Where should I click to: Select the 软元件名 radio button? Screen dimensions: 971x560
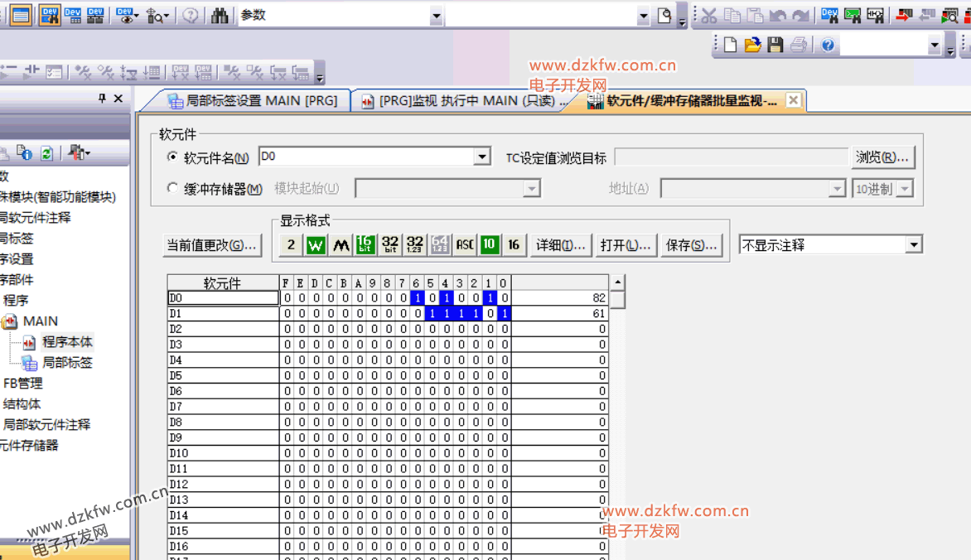click(x=172, y=157)
